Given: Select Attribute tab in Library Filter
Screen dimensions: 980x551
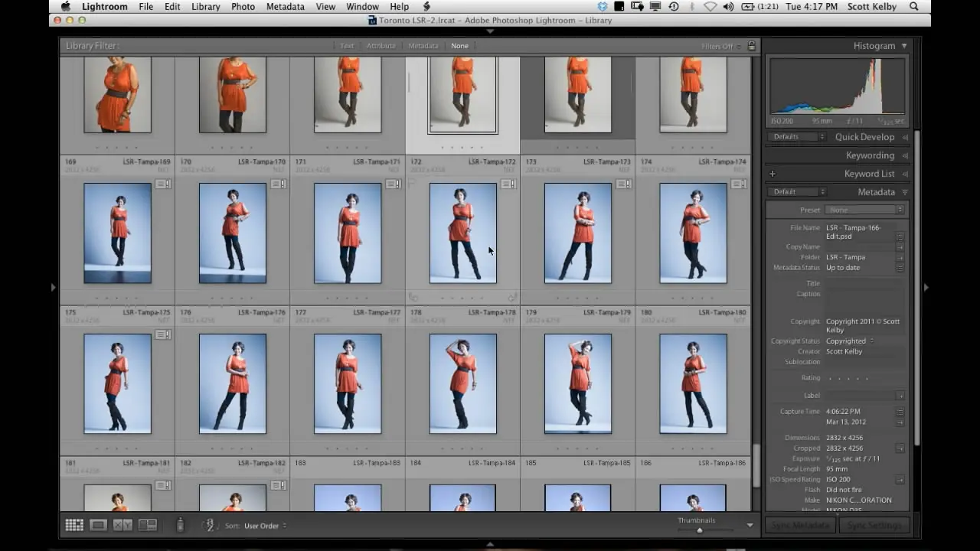Looking at the screenshot, I should [x=381, y=46].
